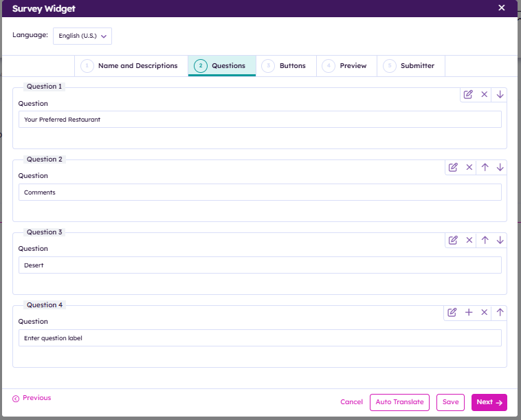
Task: Delete Question 3 using its X icon
Action: click(469, 240)
